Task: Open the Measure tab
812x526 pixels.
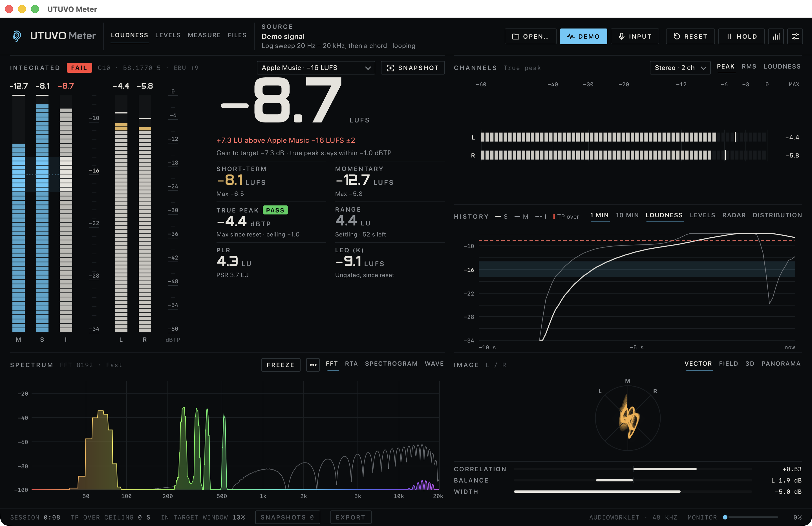Action: [204, 35]
